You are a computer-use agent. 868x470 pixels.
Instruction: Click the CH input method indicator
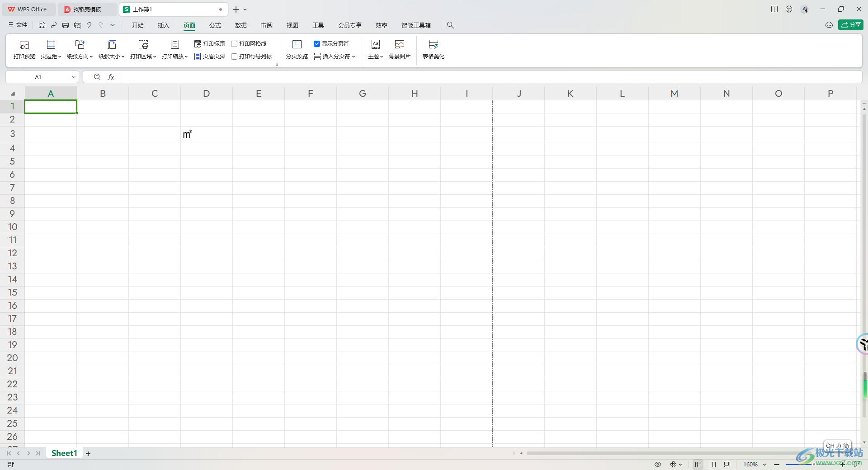click(x=837, y=446)
